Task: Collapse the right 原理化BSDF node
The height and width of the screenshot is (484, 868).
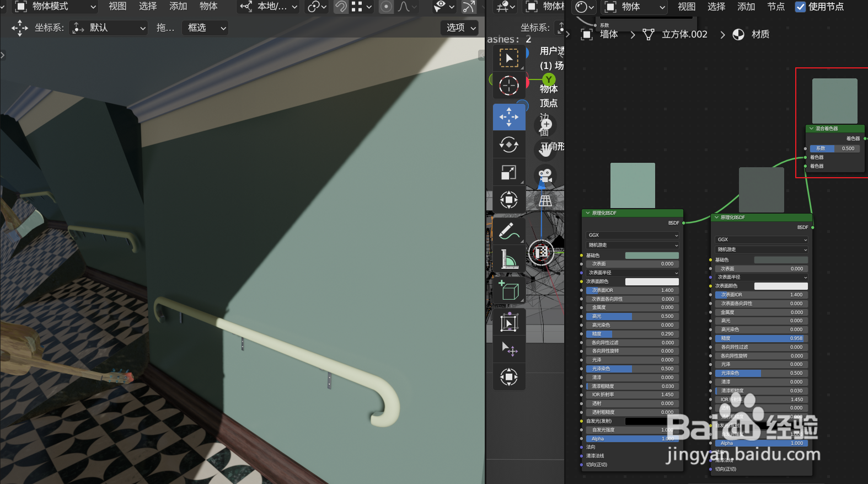Action: 716,217
